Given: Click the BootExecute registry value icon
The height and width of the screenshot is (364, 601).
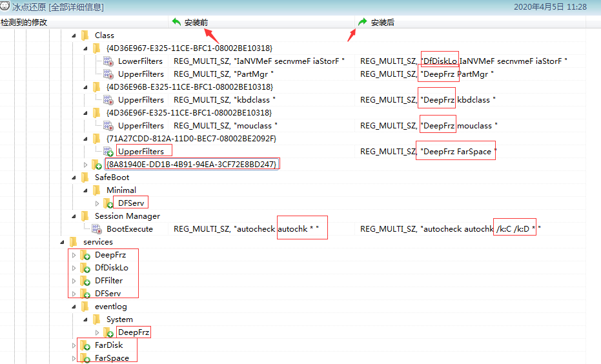Looking at the screenshot, I should (x=97, y=229).
